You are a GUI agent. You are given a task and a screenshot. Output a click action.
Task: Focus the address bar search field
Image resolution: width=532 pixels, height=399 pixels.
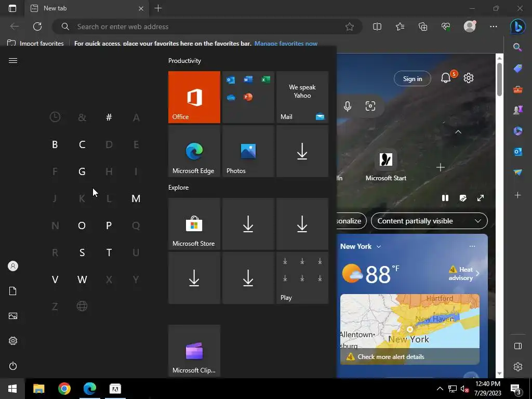pos(207,26)
